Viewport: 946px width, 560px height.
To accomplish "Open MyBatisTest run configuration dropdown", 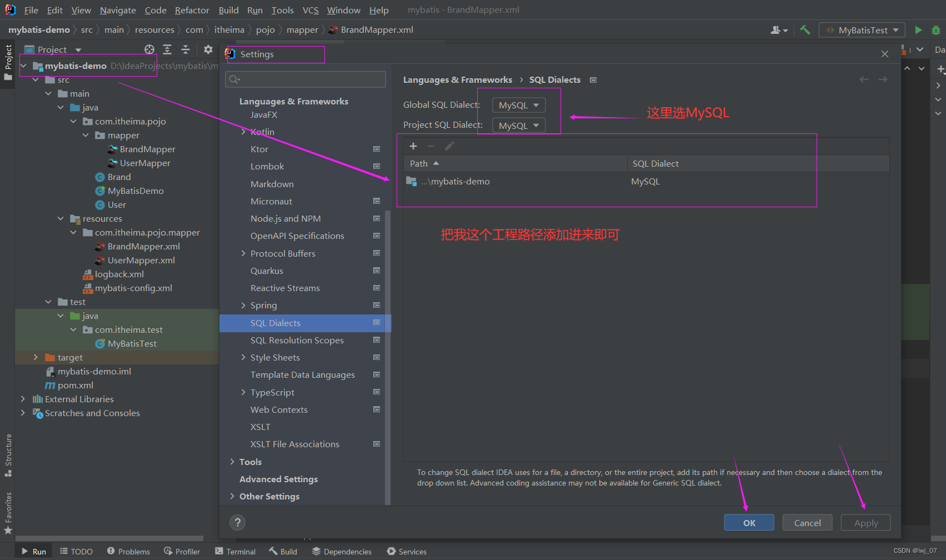I will point(862,30).
